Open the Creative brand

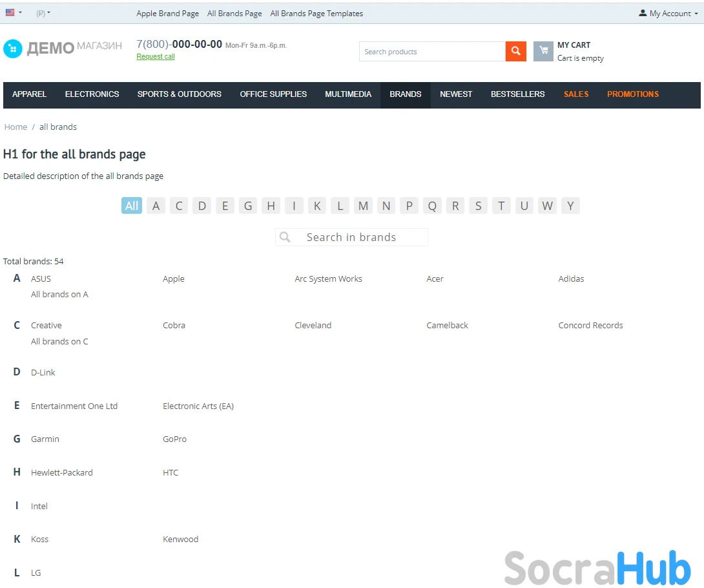point(47,325)
